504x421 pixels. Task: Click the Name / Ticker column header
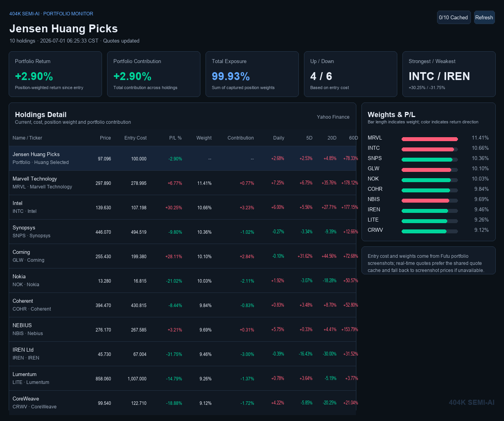coord(27,138)
